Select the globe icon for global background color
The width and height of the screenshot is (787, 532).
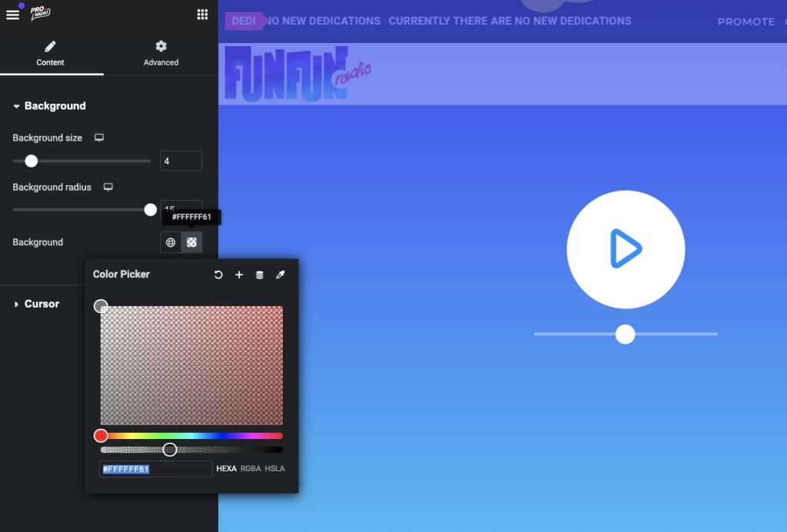(x=169, y=241)
